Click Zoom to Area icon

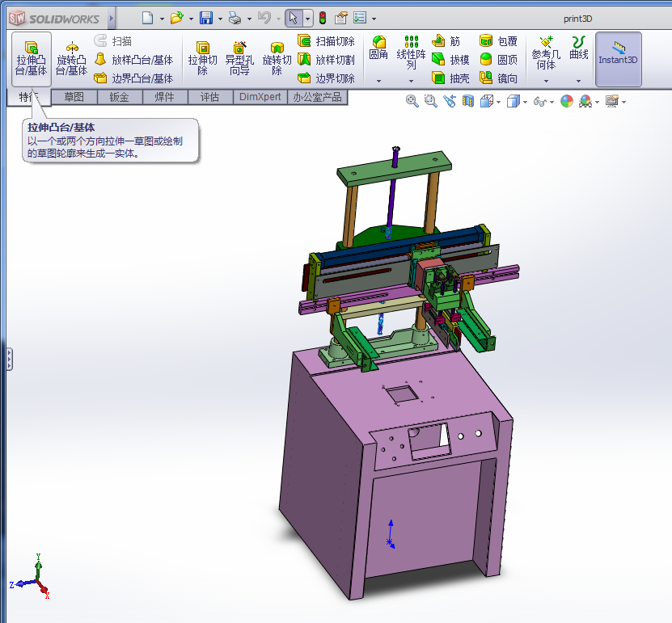(x=430, y=102)
